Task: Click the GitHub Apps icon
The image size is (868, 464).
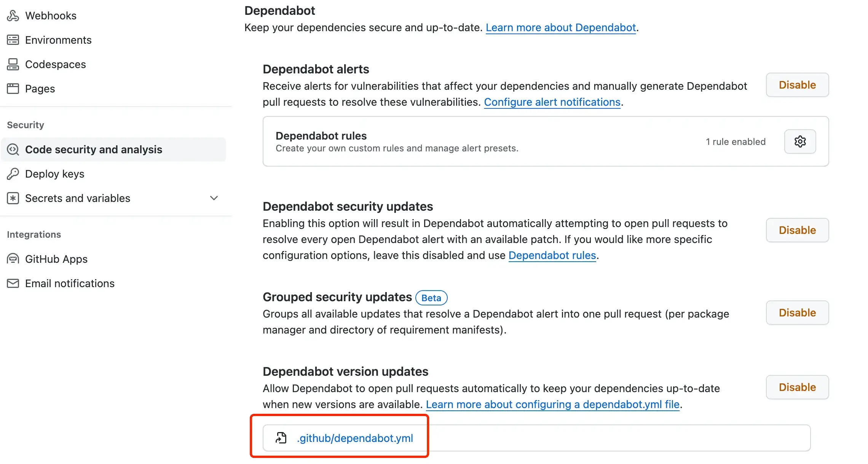Action: (13, 259)
